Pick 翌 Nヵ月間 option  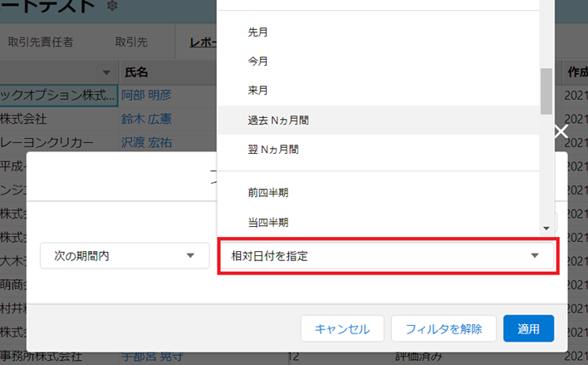point(378,150)
